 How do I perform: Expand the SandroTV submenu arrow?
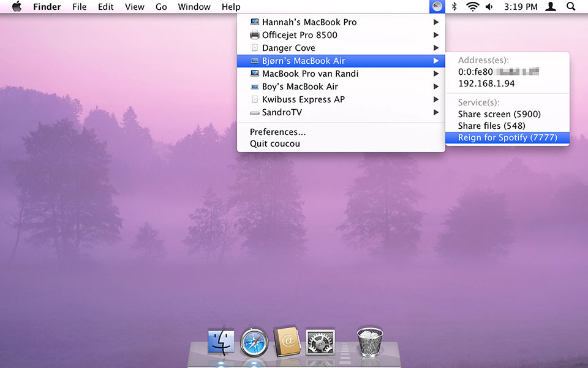pyautogui.click(x=435, y=112)
